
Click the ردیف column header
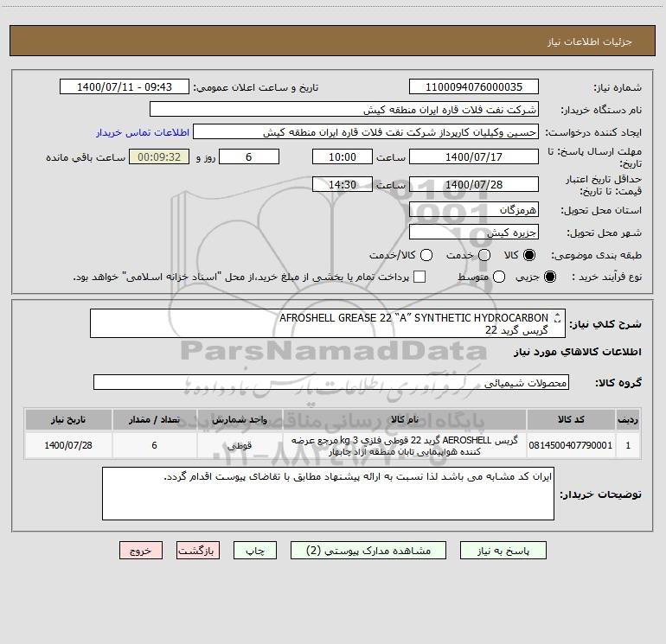pos(628,419)
